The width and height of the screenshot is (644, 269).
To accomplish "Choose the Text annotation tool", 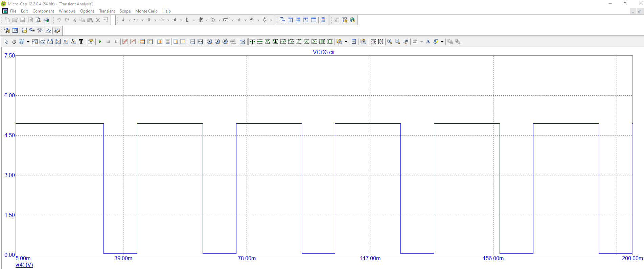I will click(81, 42).
